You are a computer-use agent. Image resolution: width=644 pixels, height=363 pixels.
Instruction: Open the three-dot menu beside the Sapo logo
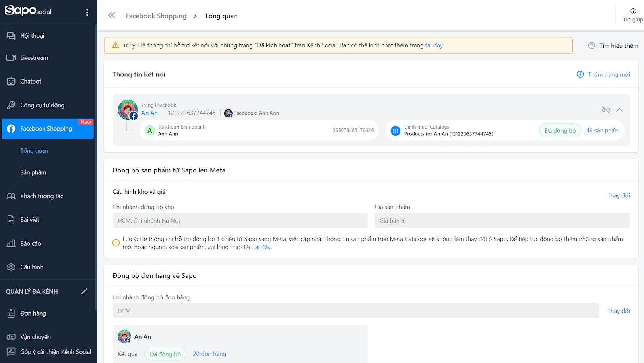point(87,12)
